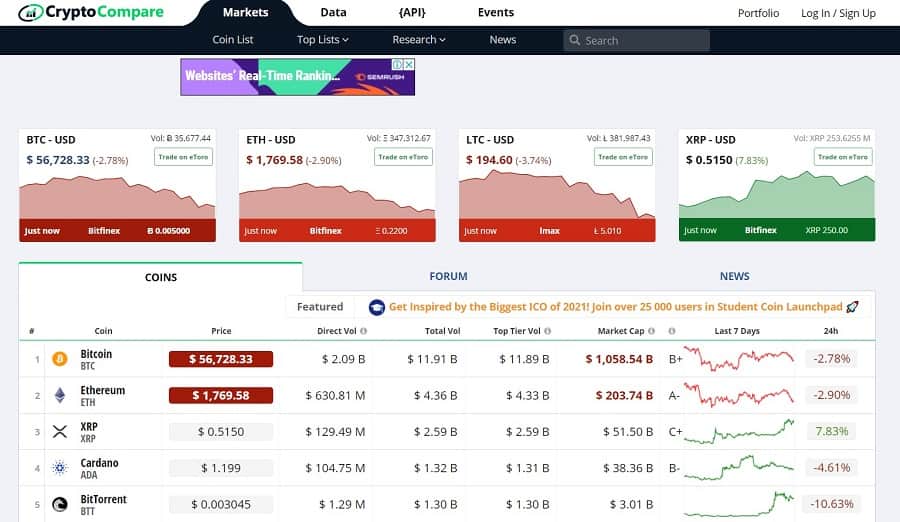
Task: Click the BitTorrent price $ 0.003045
Action: tap(221, 504)
